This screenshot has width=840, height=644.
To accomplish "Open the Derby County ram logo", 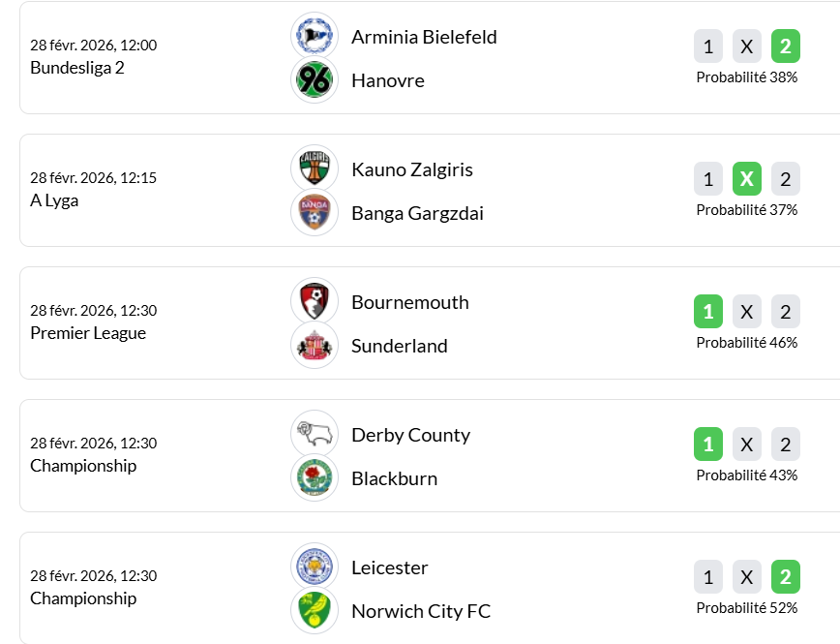I will click(315, 434).
